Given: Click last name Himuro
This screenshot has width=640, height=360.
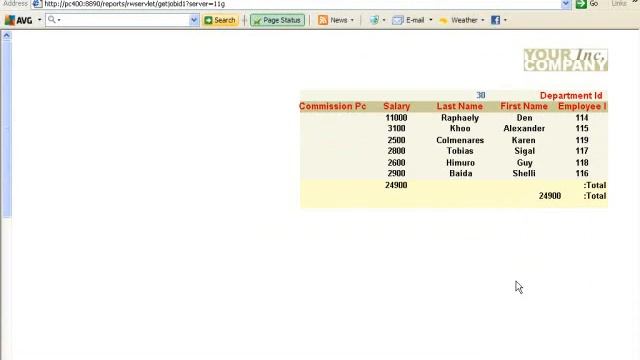Looking at the screenshot, I should (460, 163).
